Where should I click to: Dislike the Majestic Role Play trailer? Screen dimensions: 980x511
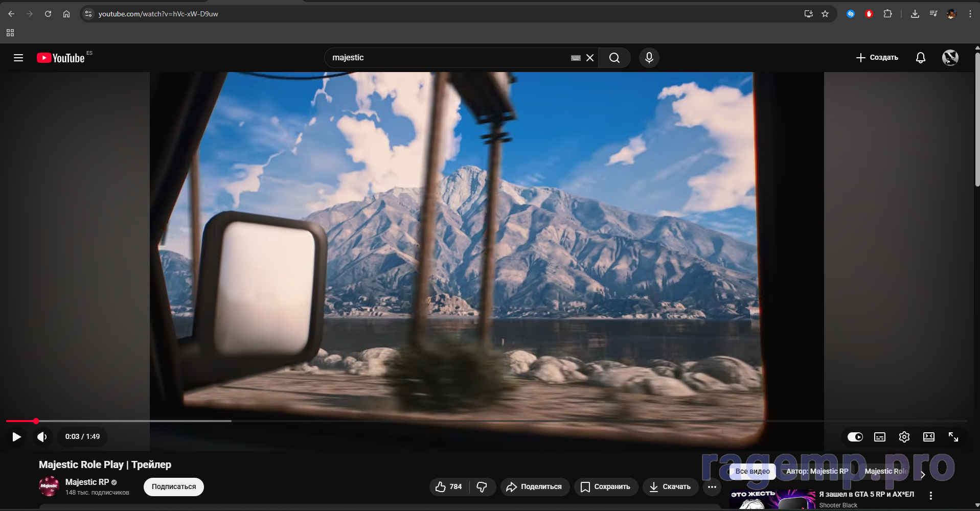tap(482, 487)
